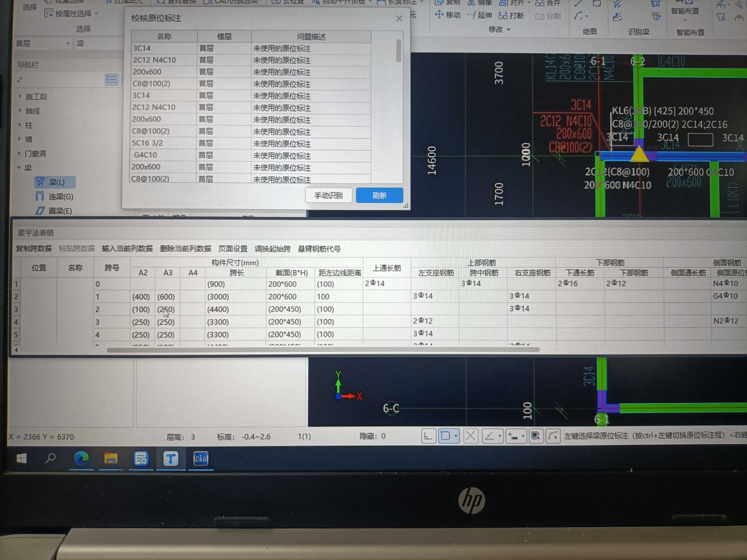Collapse the 梁 tree node
The image size is (747, 560).
point(19,168)
